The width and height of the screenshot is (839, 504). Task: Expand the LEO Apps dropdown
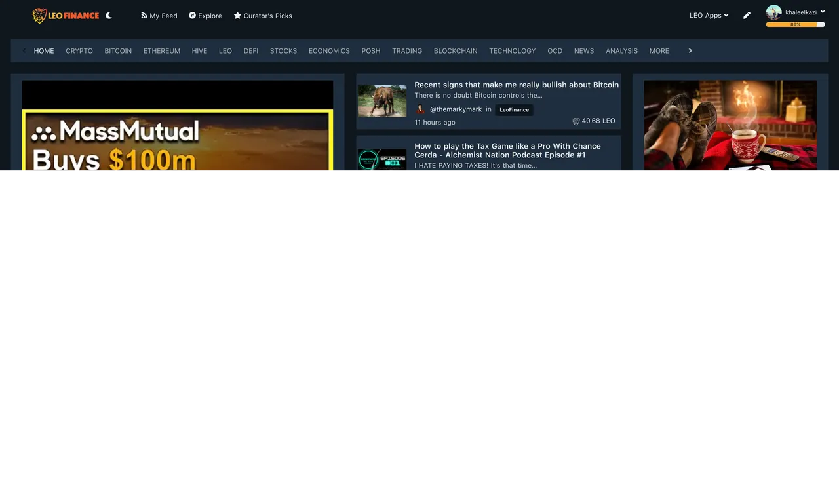(x=709, y=16)
